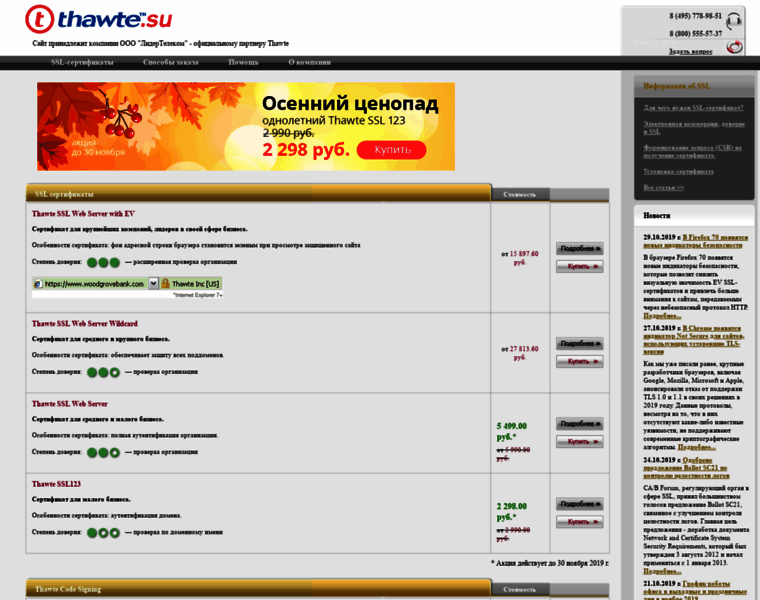The image size is (760, 600).
Task: Click the price от 27 813.60 руб.
Action: [x=520, y=353]
